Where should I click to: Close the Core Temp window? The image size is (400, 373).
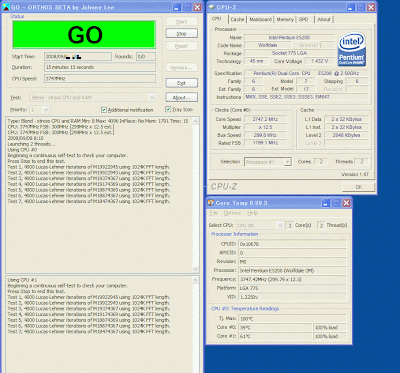pyautogui.click(x=346, y=203)
